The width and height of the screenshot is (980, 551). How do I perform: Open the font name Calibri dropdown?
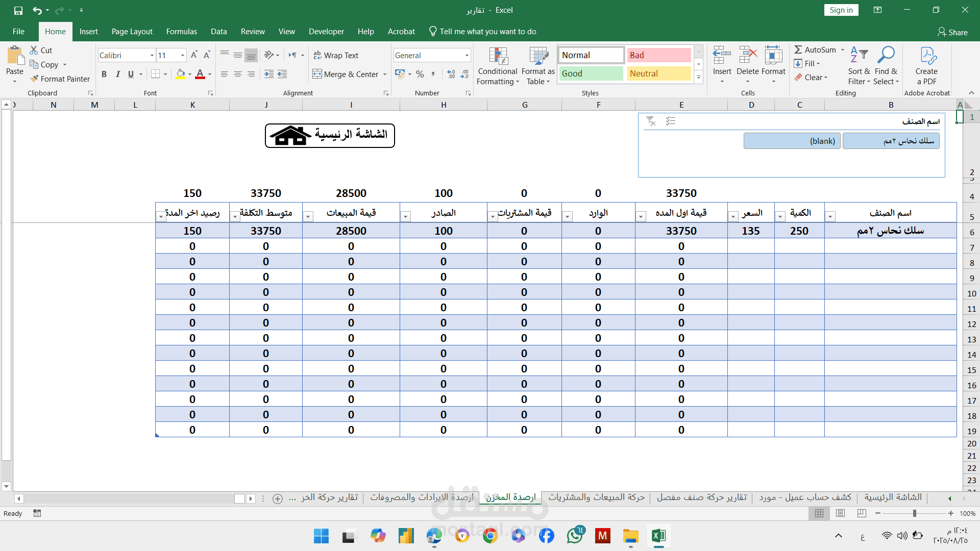coord(152,55)
